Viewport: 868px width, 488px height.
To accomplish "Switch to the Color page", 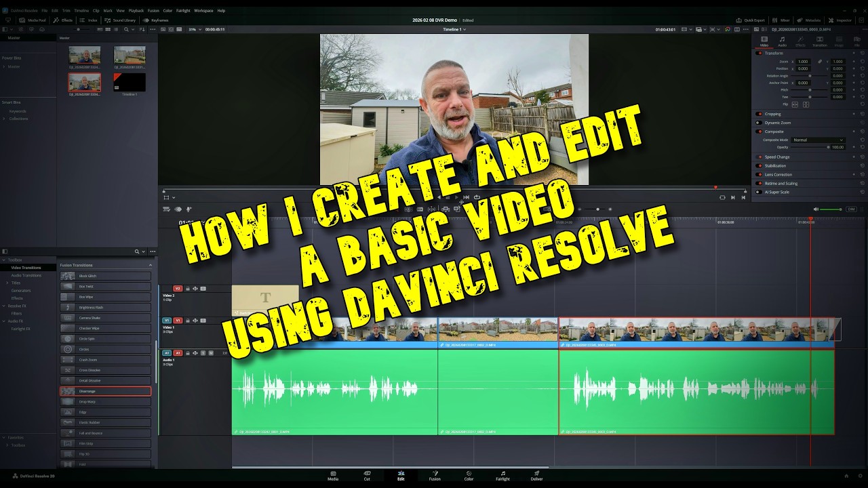I will coord(469,476).
